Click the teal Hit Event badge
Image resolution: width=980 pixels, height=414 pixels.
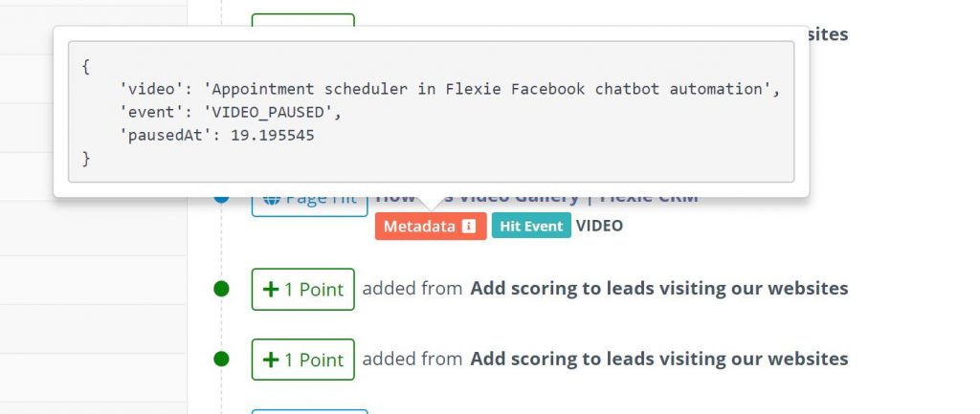(x=531, y=226)
